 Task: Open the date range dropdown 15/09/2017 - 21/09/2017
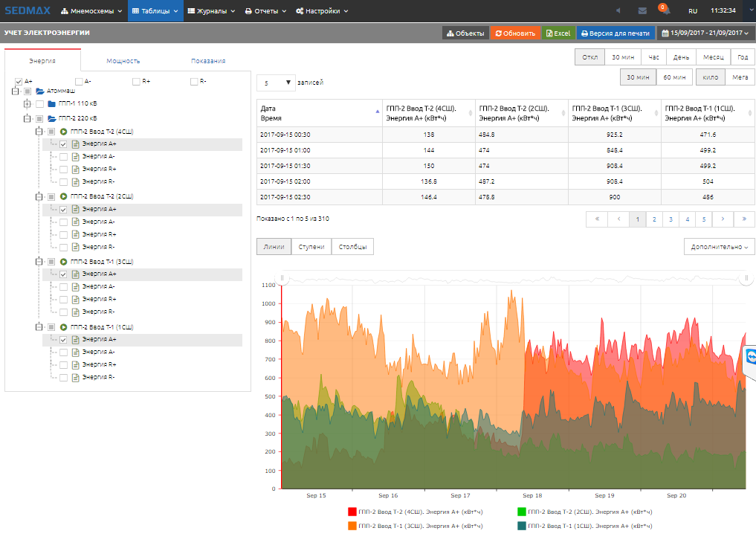tap(705, 33)
